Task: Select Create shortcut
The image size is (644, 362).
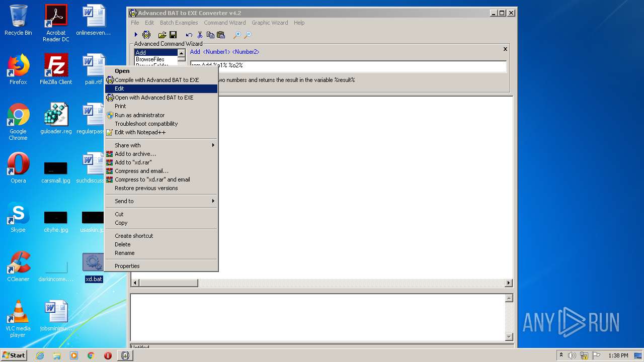Action: (x=161, y=236)
